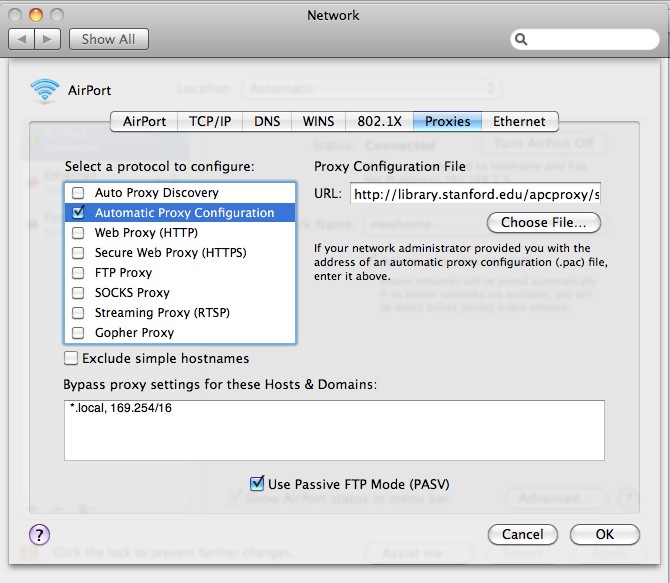Screen dimensions: 670x583
Task: Click the search magnifier icon
Action: pyautogui.click(x=521, y=39)
